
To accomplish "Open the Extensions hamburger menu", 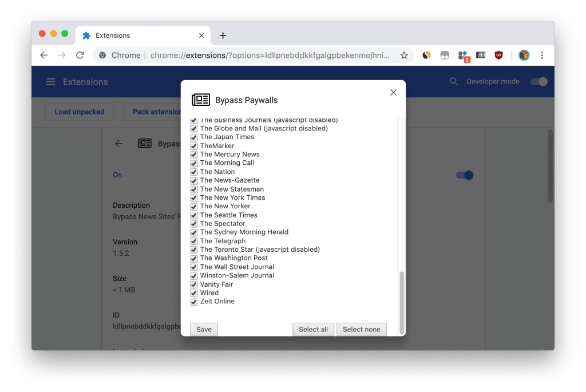I will pos(51,82).
